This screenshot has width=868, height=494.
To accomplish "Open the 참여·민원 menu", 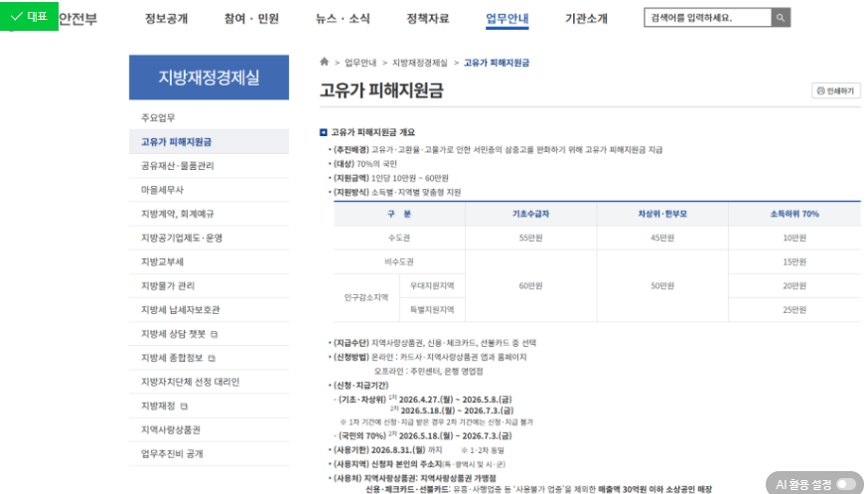I will (251, 19).
